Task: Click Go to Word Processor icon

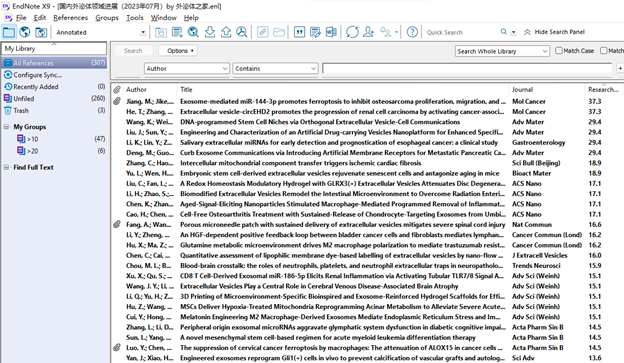Action: point(331,32)
